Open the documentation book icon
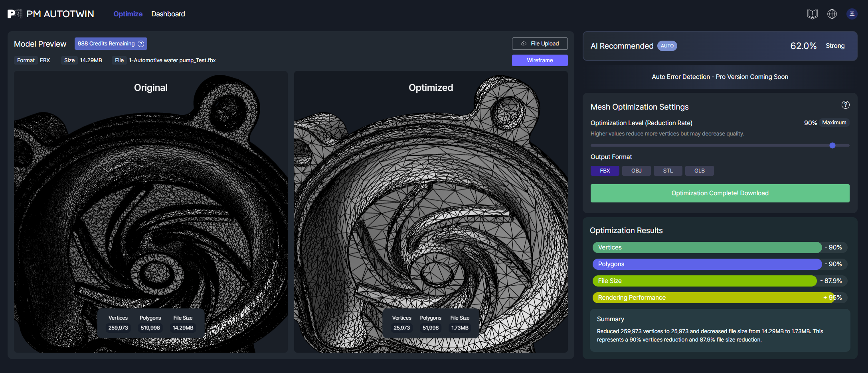This screenshot has width=868, height=373. click(812, 14)
